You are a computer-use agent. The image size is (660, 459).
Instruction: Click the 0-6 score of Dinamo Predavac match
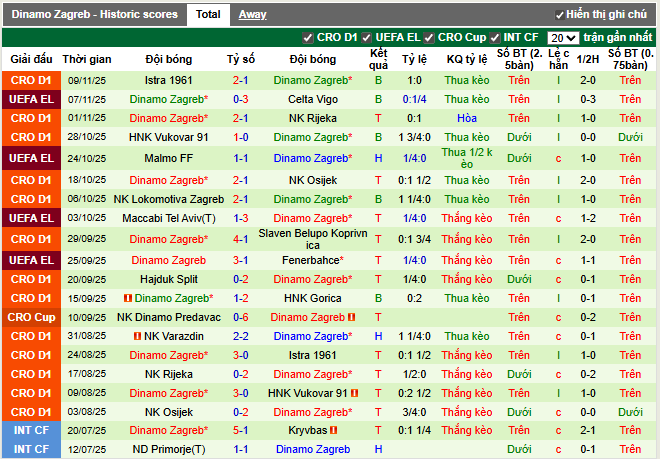coord(240,317)
